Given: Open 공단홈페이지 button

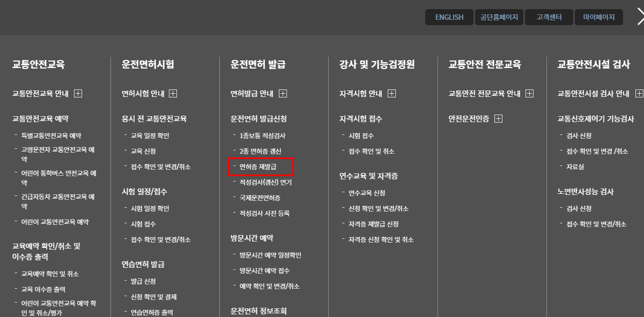Looking at the screenshot, I should (499, 17).
